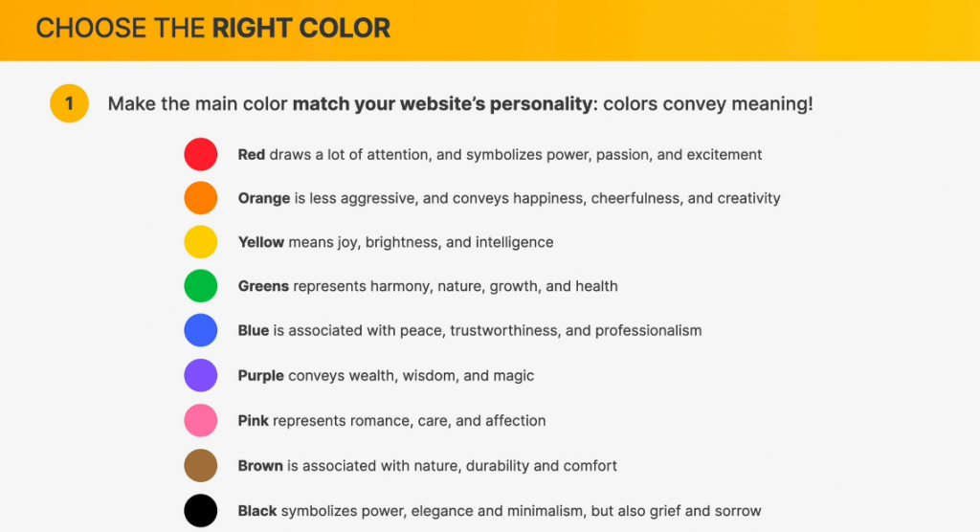The width and height of the screenshot is (980, 532).
Task: Click the bold word "Orange"
Action: click(264, 198)
